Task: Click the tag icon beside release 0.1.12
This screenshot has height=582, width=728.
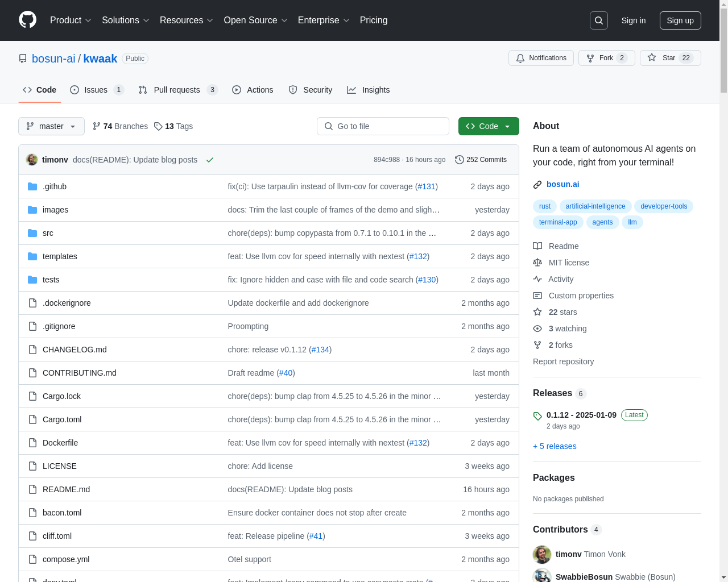Action: 537,416
